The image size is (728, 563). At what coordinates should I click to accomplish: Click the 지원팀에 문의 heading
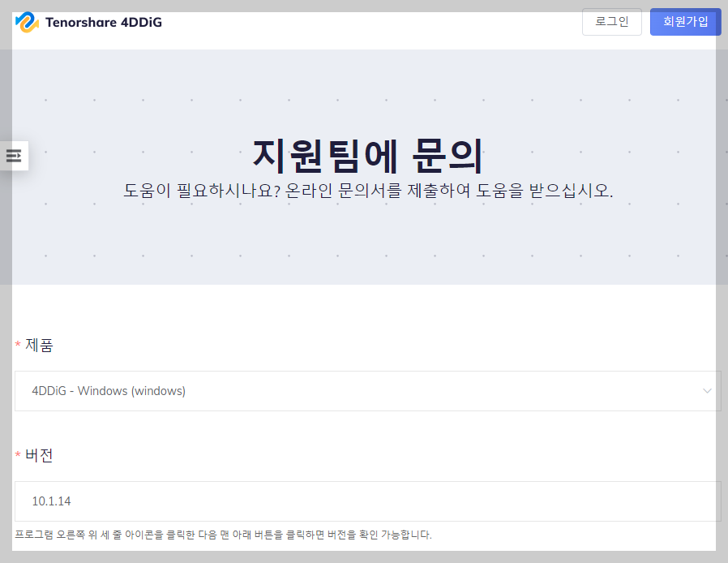[x=368, y=156]
